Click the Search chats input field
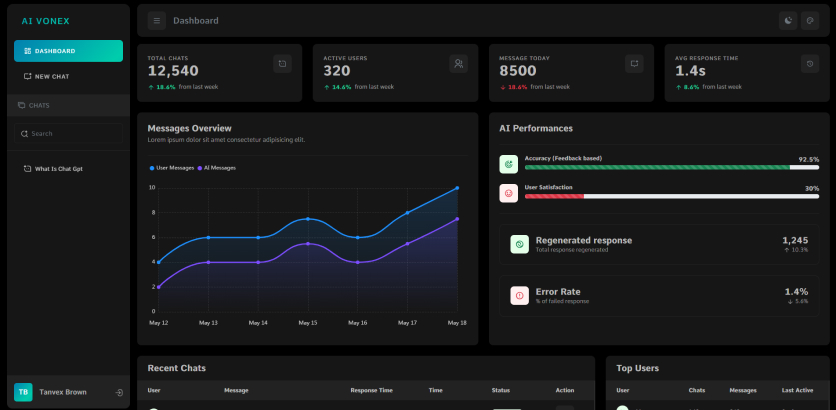The height and width of the screenshot is (410, 836). [68, 134]
